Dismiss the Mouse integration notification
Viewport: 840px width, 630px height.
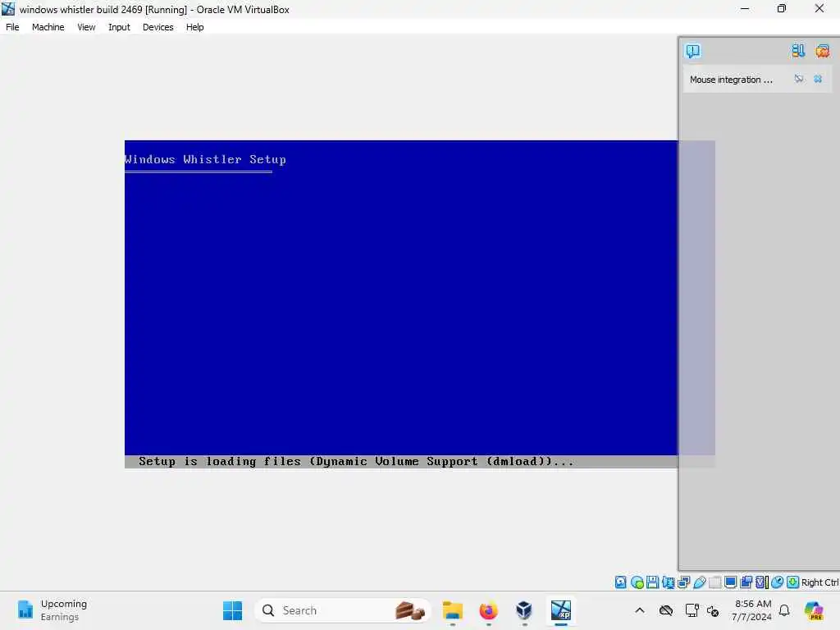(x=818, y=79)
